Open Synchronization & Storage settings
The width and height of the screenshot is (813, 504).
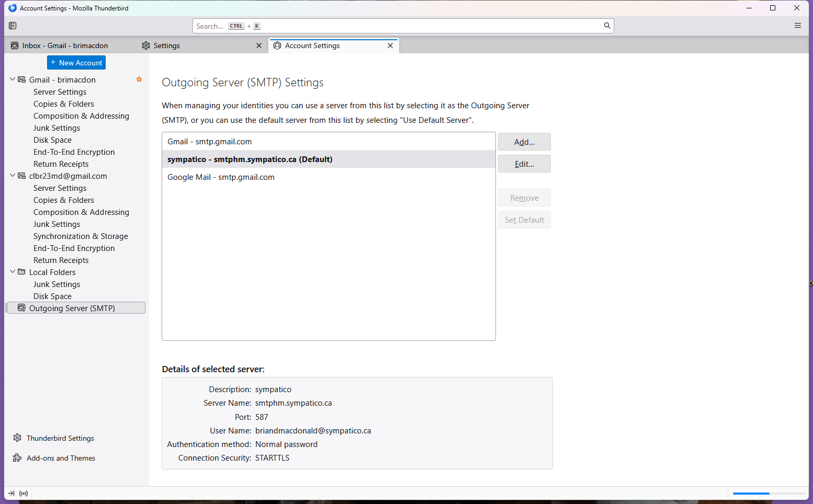81,236
